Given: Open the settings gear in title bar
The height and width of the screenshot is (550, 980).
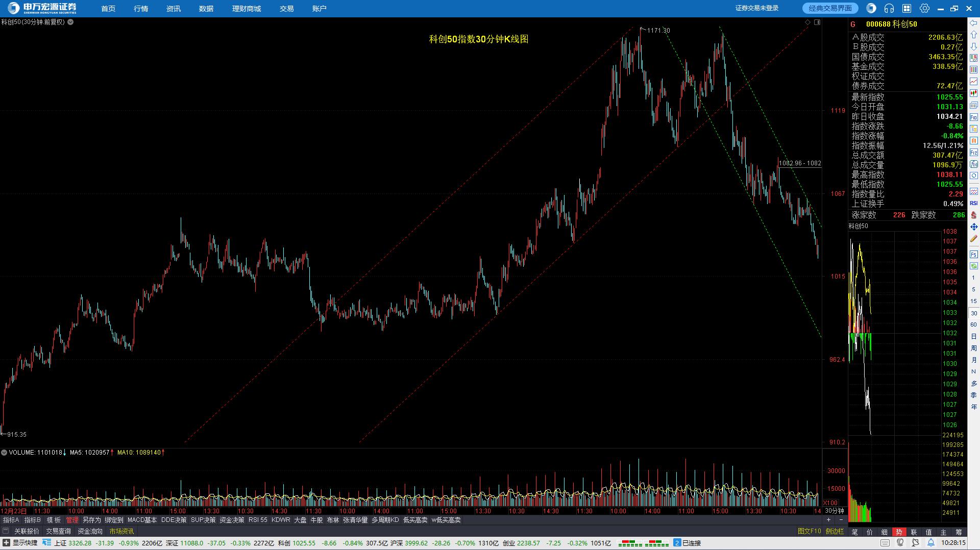Looking at the screenshot, I should coord(924,8).
